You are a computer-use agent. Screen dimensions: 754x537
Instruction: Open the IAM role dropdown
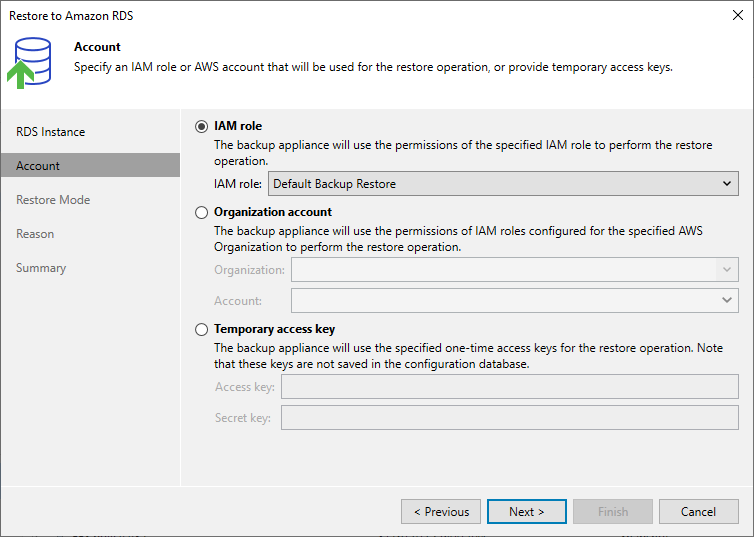(503, 184)
